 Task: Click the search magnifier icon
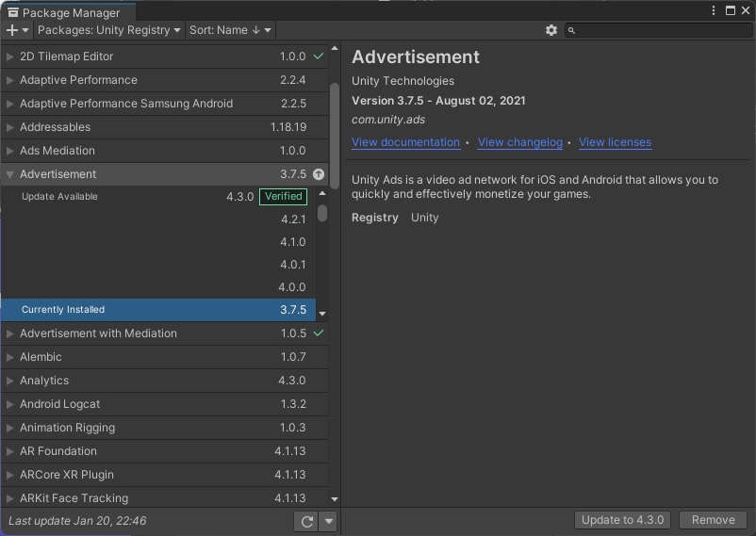571,30
